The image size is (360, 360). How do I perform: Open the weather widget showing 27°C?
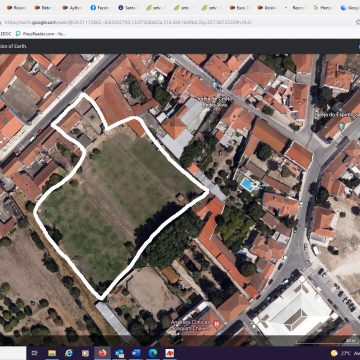click(345, 353)
